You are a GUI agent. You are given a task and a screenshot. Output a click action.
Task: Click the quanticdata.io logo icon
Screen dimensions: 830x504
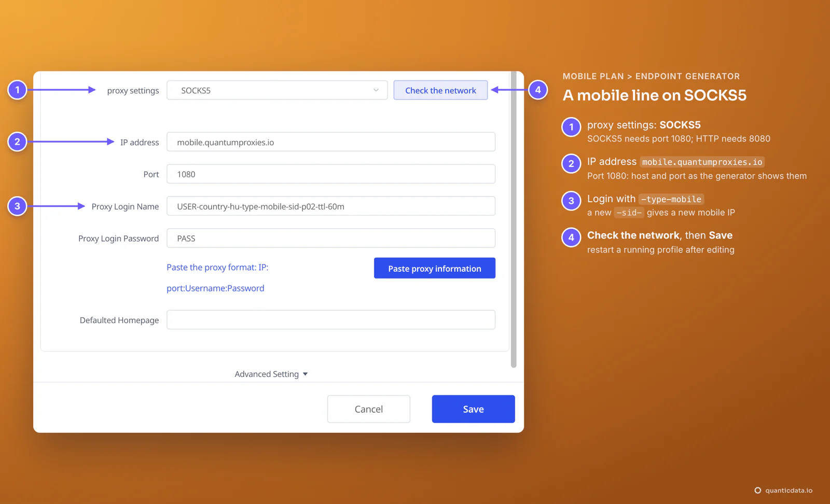click(x=757, y=491)
